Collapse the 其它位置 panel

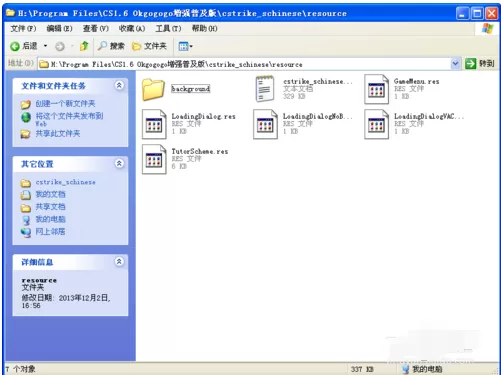119,163
